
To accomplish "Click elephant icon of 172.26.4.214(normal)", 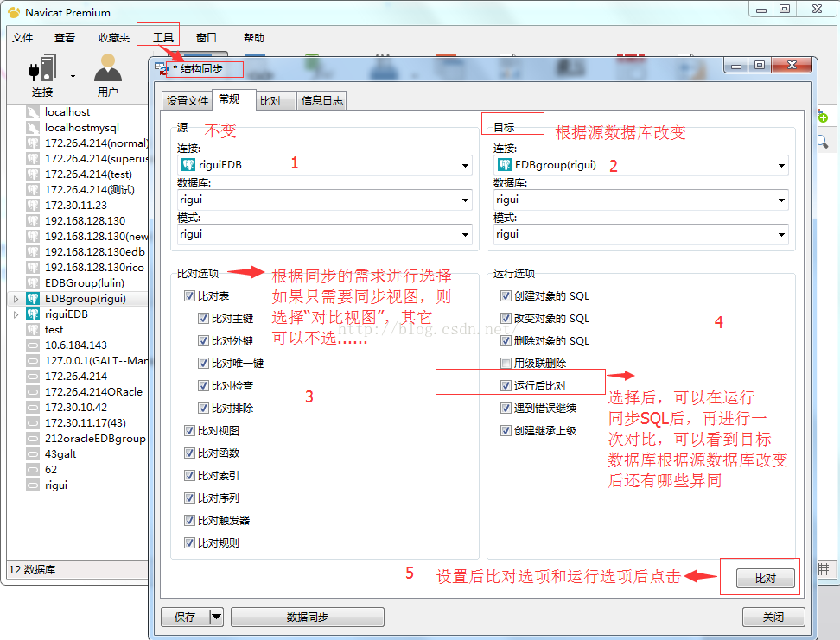I will pyautogui.click(x=33, y=143).
